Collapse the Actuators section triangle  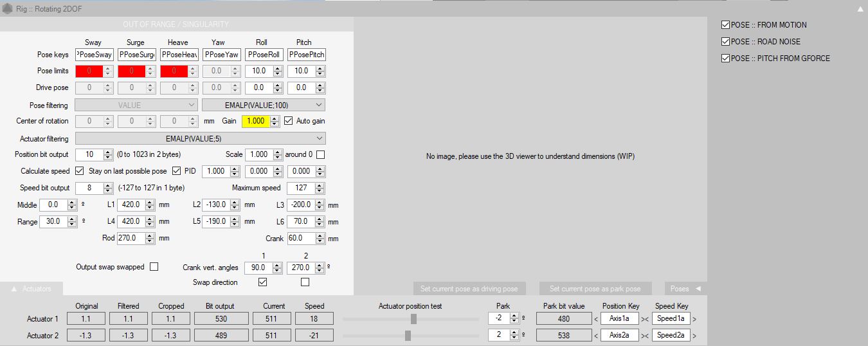[14, 289]
